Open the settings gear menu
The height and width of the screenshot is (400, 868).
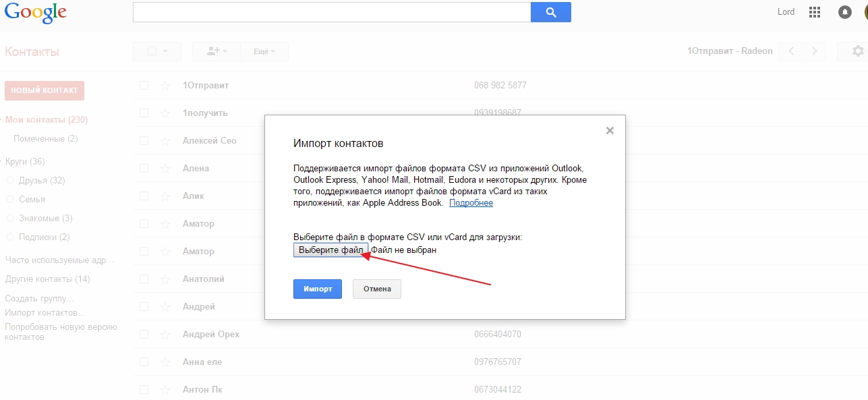click(x=857, y=51)
